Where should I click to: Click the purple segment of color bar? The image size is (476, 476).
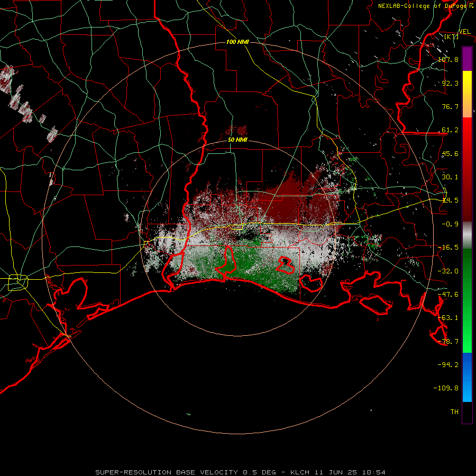pos(467,59)
